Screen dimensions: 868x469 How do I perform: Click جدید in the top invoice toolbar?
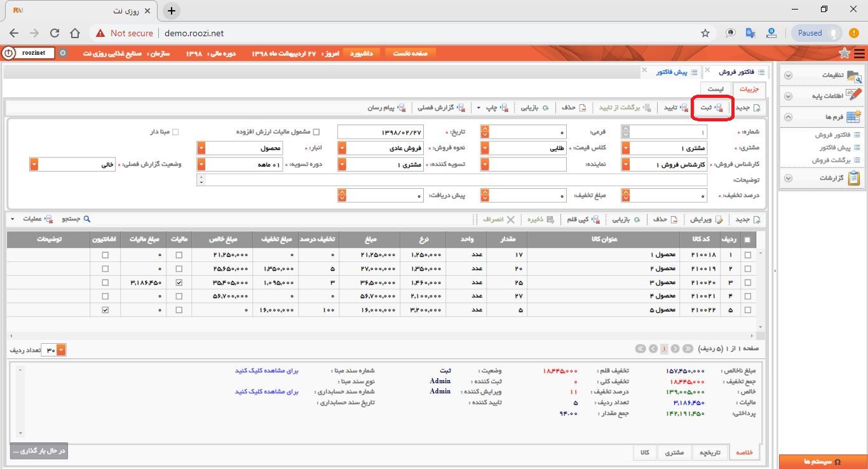click(748, 108)
